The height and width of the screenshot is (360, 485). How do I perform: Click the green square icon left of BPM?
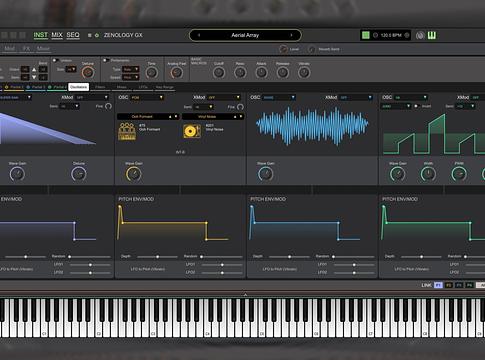coord(366,35)
